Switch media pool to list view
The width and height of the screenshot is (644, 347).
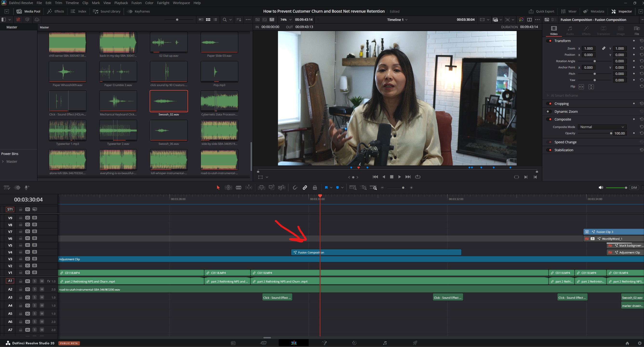pos(215,20)
